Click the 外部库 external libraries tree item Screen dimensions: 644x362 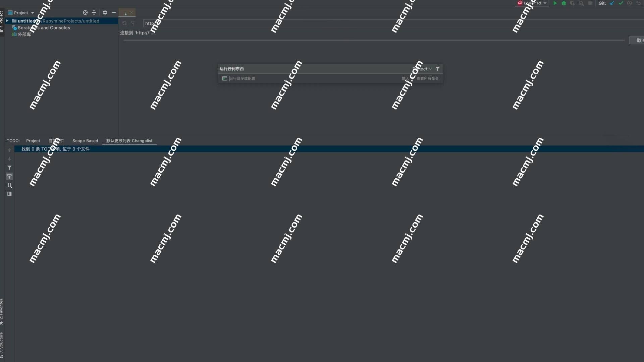coord(24,34)
